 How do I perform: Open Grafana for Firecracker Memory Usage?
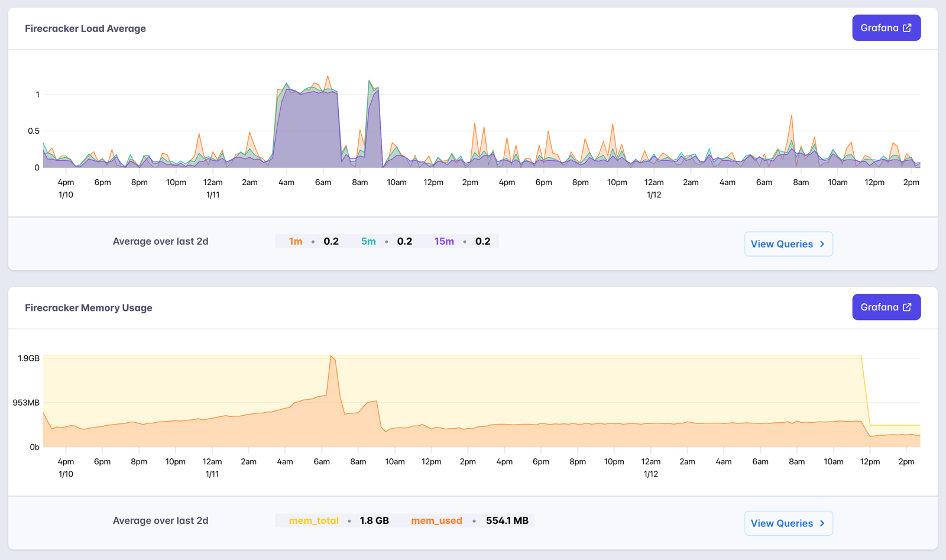coord(886,307)
